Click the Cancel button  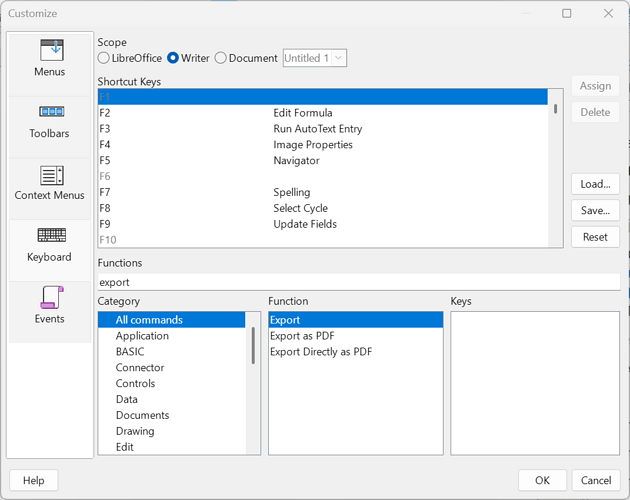pos(596,480)
